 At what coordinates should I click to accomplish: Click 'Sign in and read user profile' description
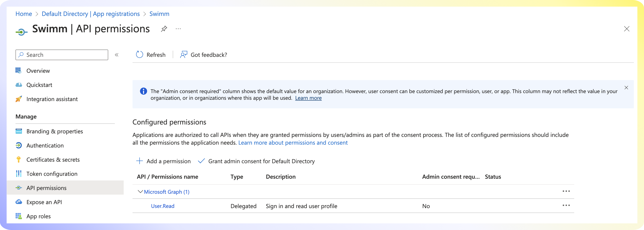pyautogui.click(x=301, y=206)
